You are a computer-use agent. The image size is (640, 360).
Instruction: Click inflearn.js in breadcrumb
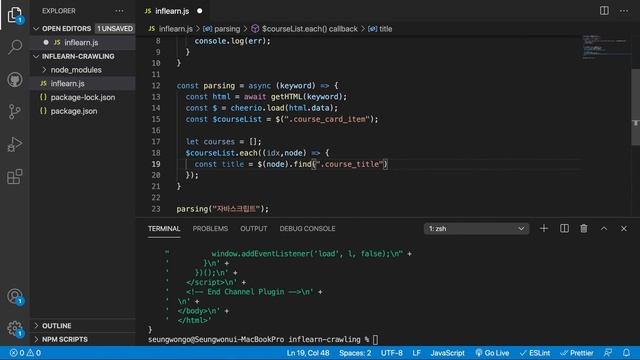click(176, 29)
